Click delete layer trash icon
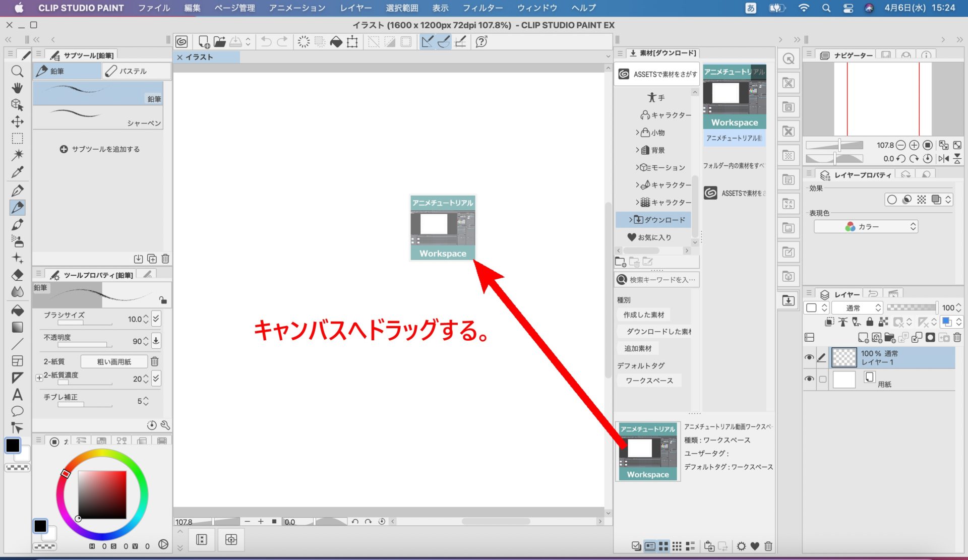968x560 pixels. 957,337
